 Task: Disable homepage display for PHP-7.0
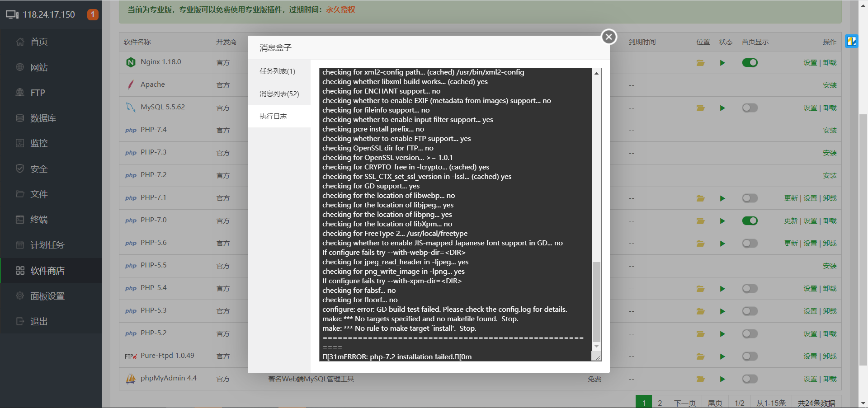[x=750, y=221]
